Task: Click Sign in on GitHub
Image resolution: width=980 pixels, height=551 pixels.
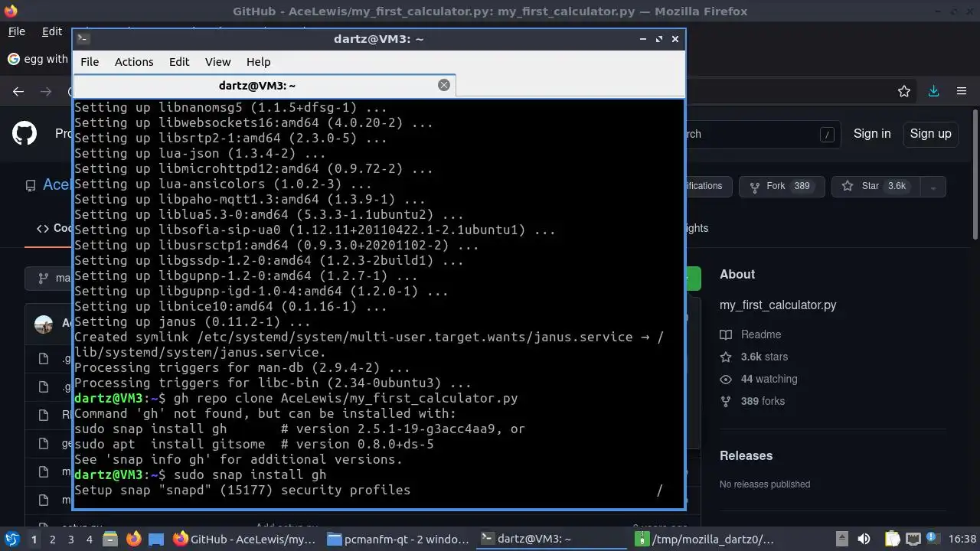Action: [872, 134]
